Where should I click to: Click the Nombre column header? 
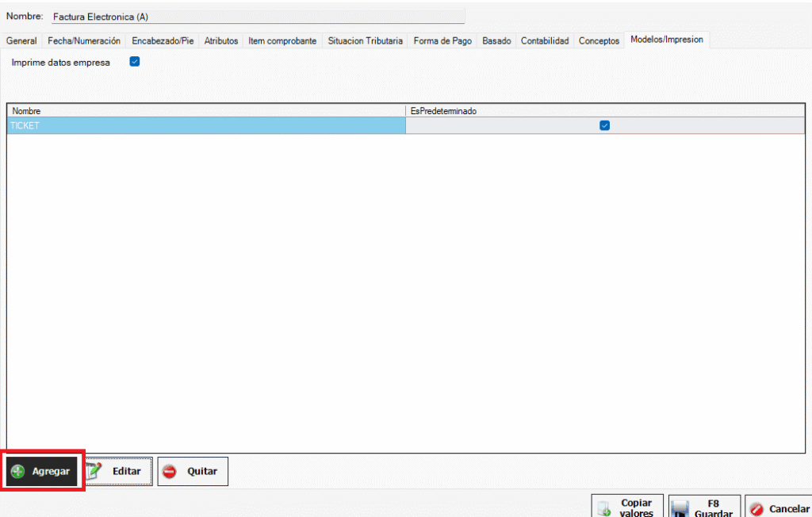click(206, 111)
